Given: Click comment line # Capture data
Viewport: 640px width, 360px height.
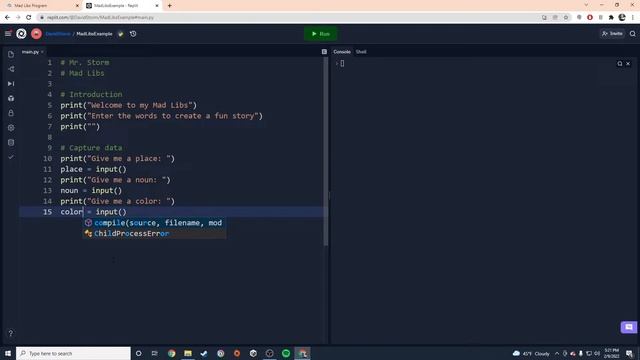Looking at the screenshot, I should click(x=91, y=148).
